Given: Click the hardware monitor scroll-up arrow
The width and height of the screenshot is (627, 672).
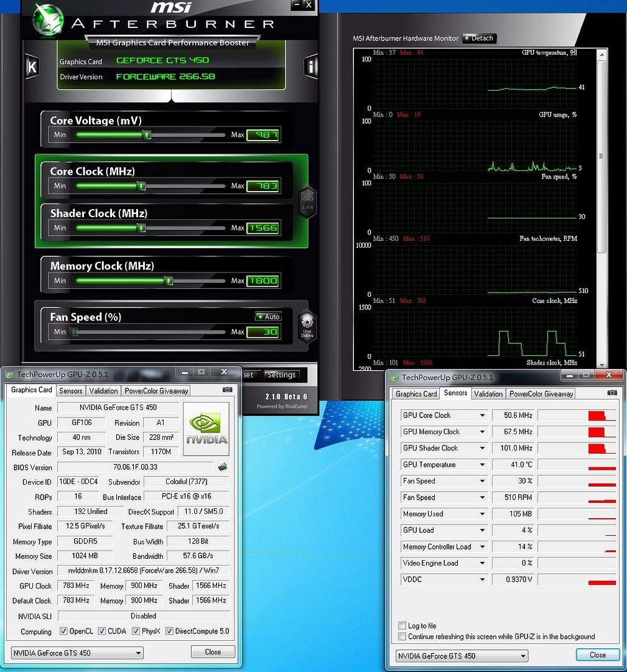Looking at the screenshot, I should (x=601, y=55).
